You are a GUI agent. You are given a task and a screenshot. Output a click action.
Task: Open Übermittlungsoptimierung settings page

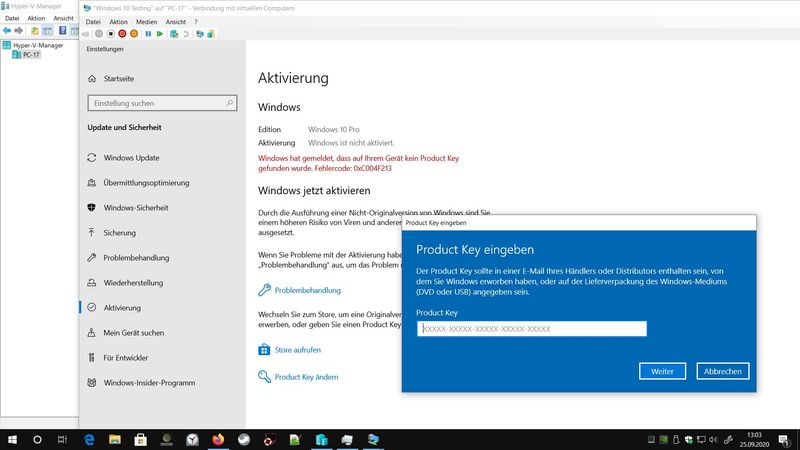click(146, 183)
